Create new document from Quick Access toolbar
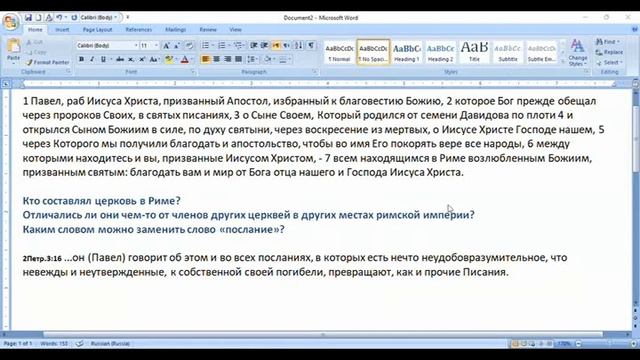Image resolution: width=640 pixels, height=360 pixels. 38,18
